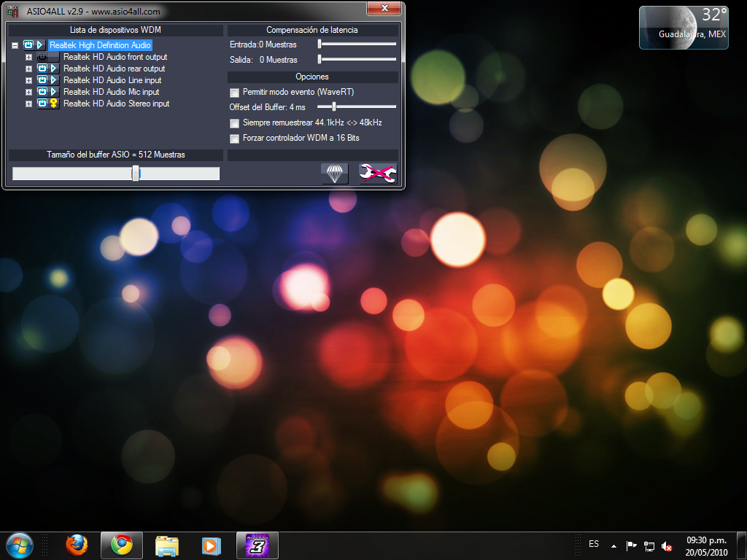
Task: Select Realtek HD Audio front output label
Action: pyautogui.click(x=115, y=57)
